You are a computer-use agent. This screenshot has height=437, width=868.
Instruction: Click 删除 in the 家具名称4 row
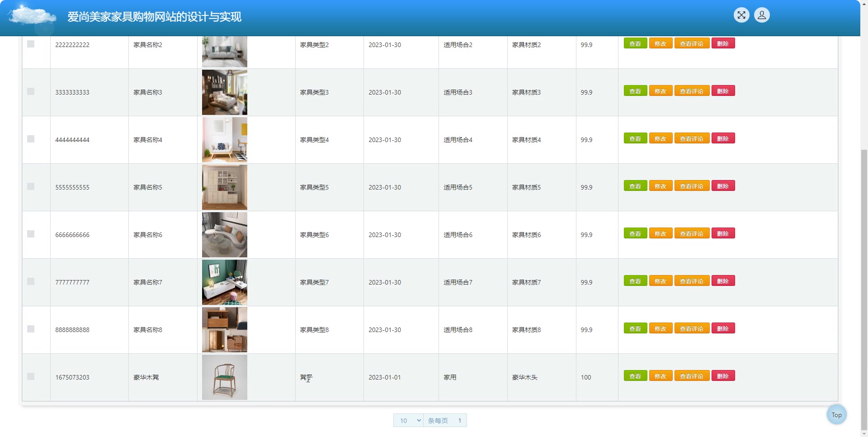tap(723, 138)
